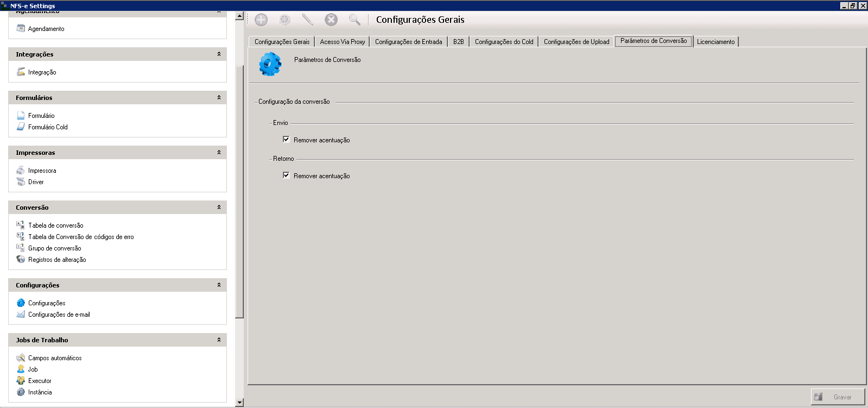Screen dimensions: 868x408
Task: Switch to the Licenciamento tab
Action: pyautogui.click(x=715, y=42)
